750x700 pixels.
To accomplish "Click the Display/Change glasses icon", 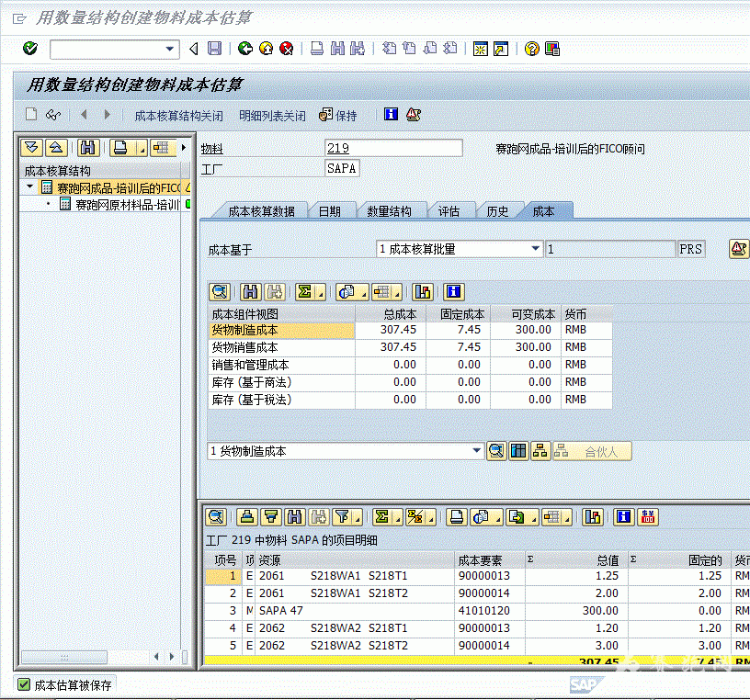I will [x=53, y=114].
